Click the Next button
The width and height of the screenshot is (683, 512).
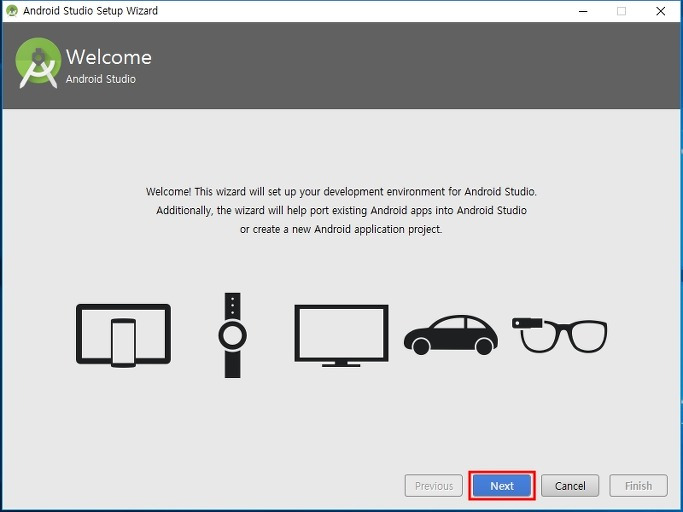coord(502,485)
